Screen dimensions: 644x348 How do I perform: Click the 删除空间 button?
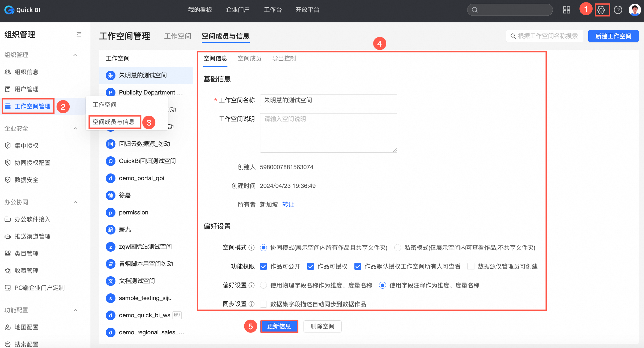pyautogui.click(x=322, y=326)
